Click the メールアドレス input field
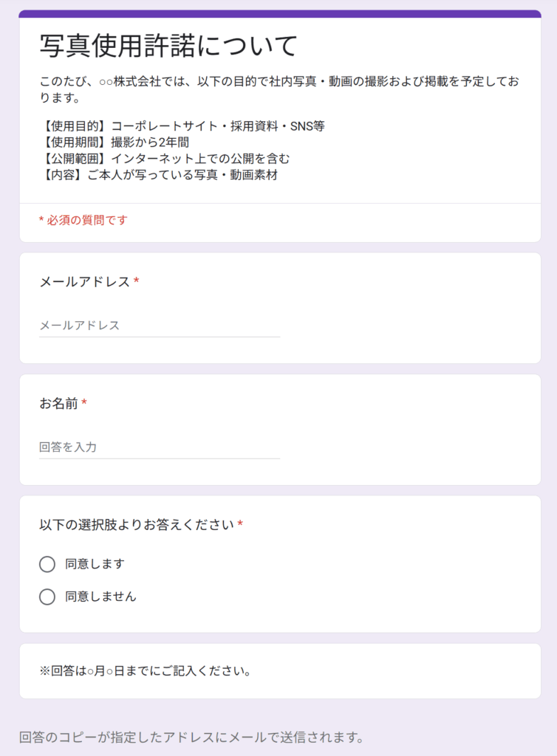Image resolution: width=557 pixels, height=756 pixels. tap(159, 326)
